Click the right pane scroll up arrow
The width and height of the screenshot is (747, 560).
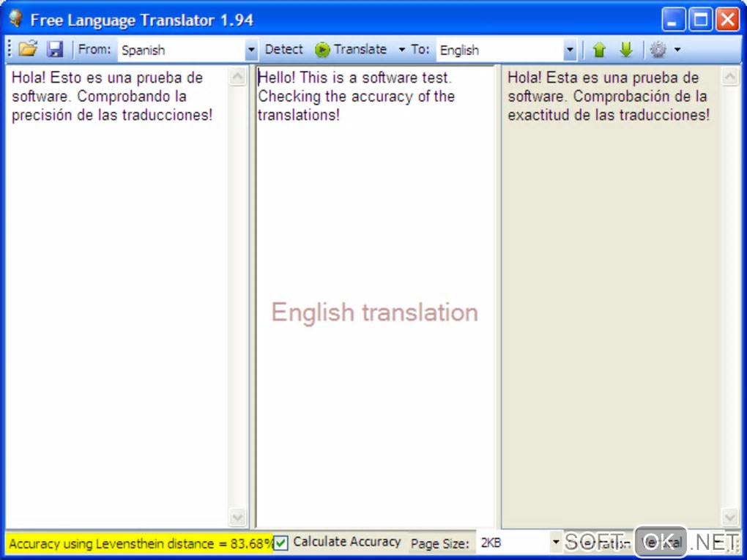point(730,76)
